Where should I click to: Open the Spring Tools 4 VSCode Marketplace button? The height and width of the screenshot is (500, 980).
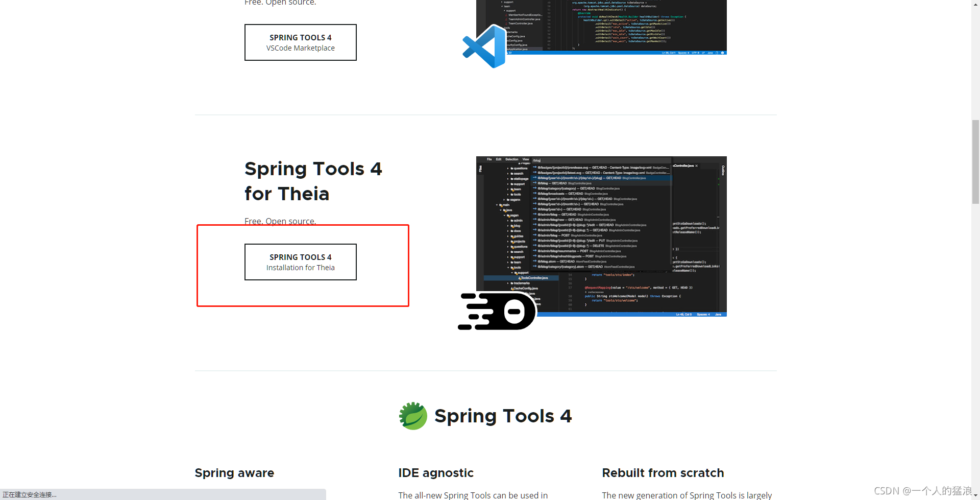click(x=300, y=42)
